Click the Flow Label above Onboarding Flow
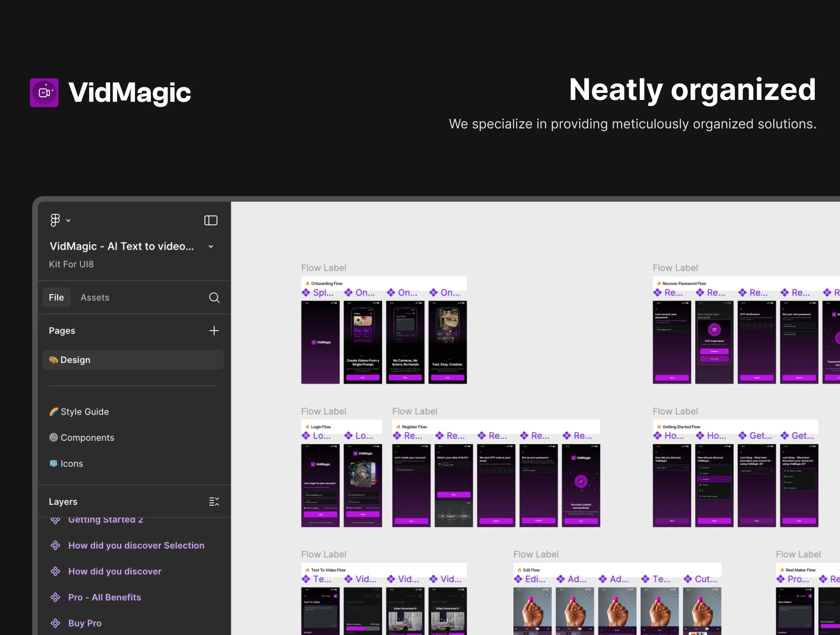The width and height of the screenshot is (840, 635). point(324,268)
